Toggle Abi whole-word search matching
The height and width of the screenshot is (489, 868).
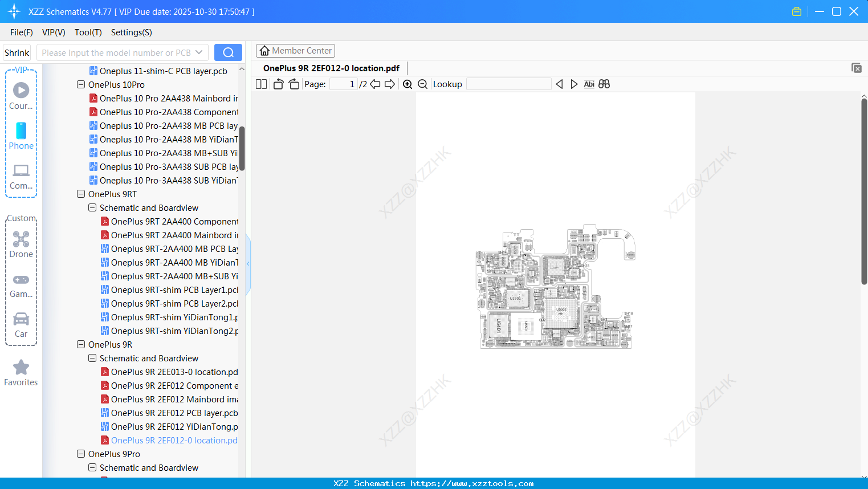[x=589, y=84]
